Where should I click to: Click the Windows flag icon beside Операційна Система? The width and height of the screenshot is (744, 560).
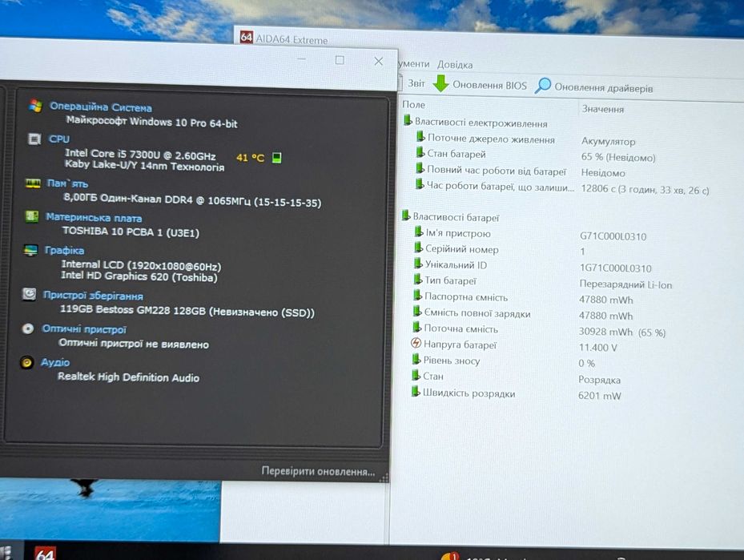point(35,106)
